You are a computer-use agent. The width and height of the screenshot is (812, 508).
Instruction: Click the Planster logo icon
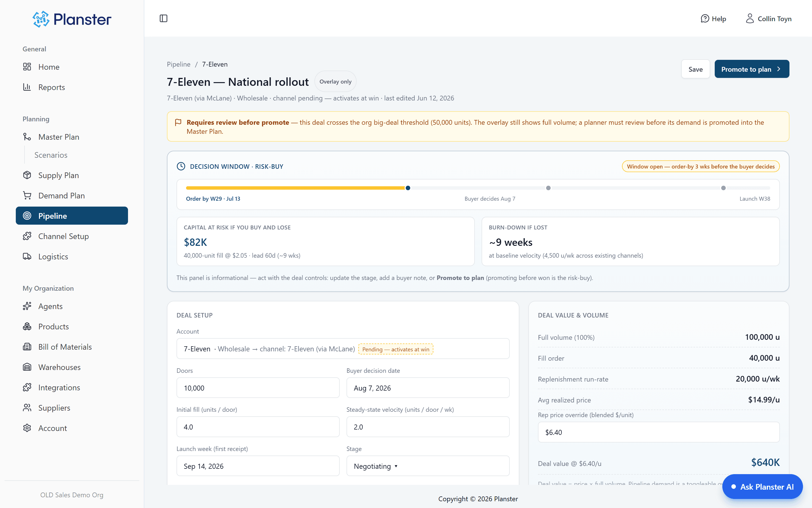(x=41, y=19)
